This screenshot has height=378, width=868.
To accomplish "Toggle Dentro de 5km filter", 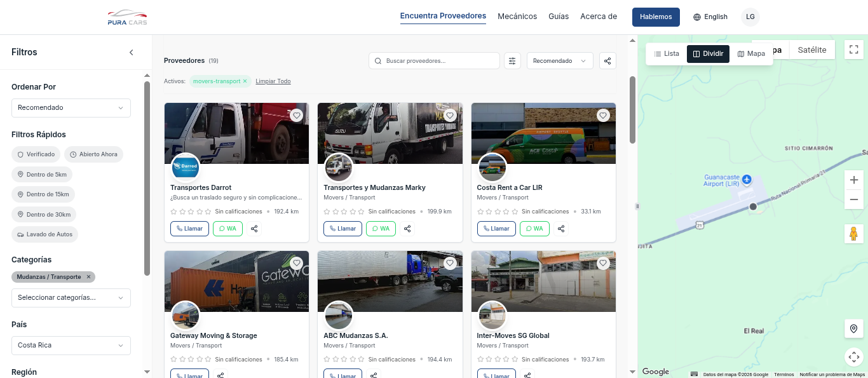I will pos(42,174).
